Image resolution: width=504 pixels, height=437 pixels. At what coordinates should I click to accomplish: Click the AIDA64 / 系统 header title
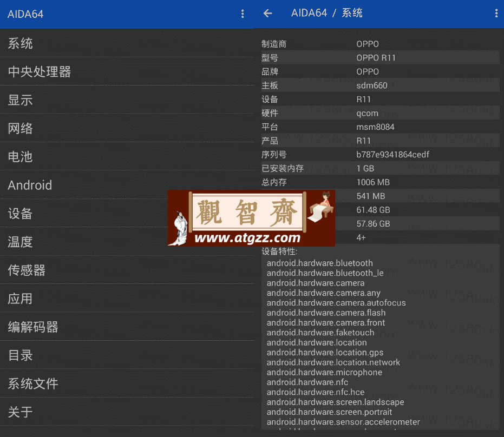click(x=326, y=13)
